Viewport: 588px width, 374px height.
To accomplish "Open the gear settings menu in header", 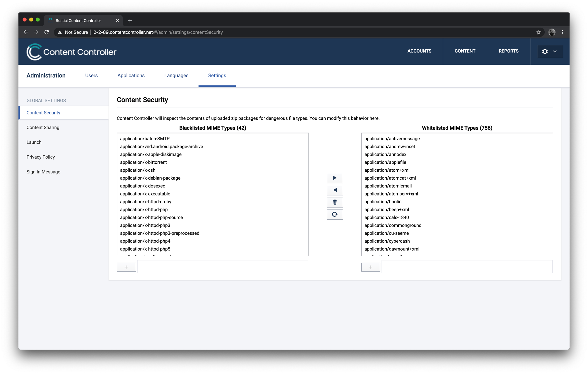I will point(550,51).
